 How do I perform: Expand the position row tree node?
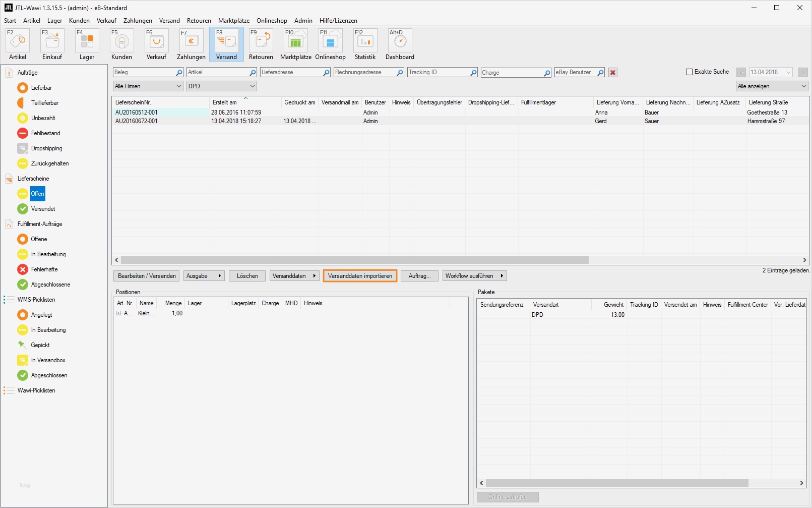118,313
